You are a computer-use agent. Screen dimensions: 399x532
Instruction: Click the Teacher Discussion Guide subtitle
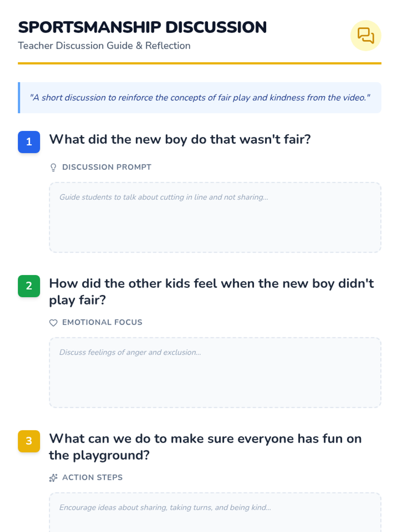(104, 46)
